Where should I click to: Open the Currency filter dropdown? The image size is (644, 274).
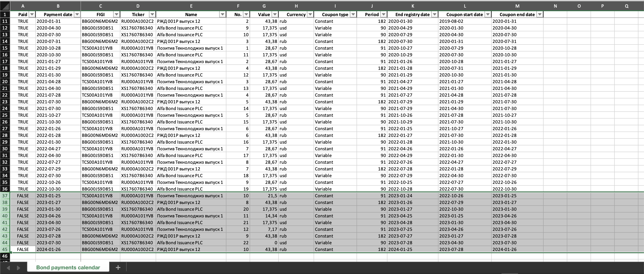[x=310, y=15]
